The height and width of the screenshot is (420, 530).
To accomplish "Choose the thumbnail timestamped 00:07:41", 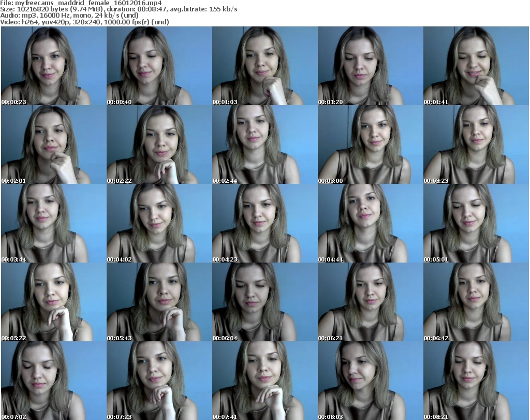I will point(264,381).
